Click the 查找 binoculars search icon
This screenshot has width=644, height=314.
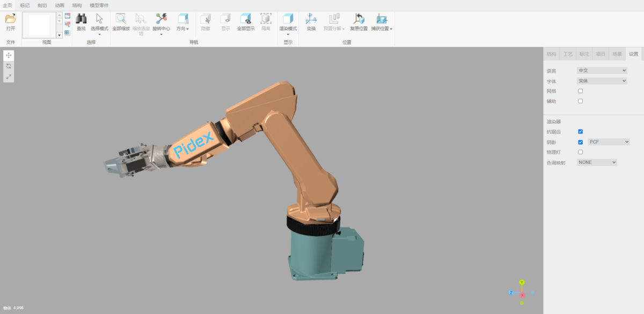(81, 19)
